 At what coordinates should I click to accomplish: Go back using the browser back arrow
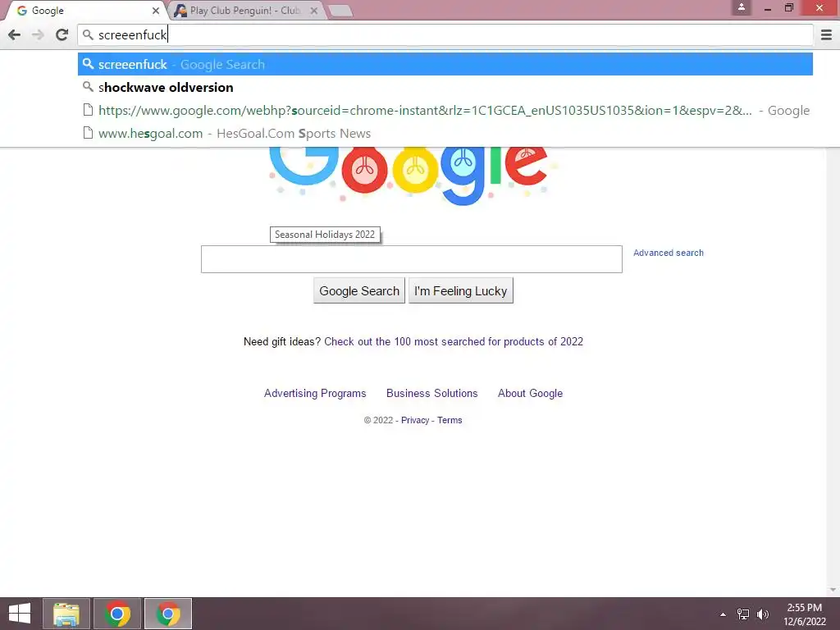(15, 34)
